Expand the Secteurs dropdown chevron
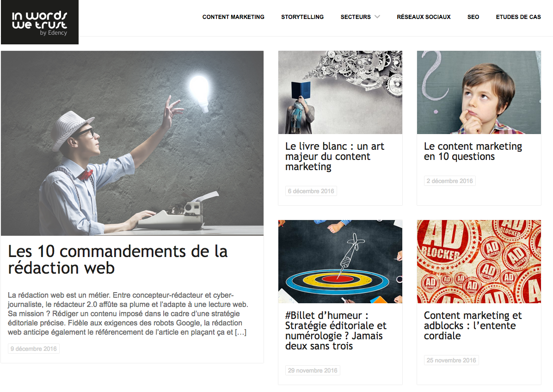Viewport: 553px width, 392px height. (377, 17)
